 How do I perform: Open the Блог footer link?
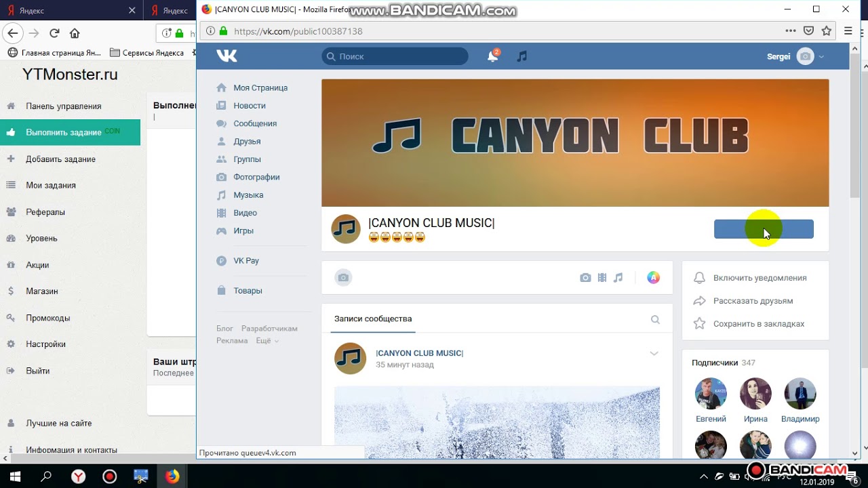(x=224, y=329)
